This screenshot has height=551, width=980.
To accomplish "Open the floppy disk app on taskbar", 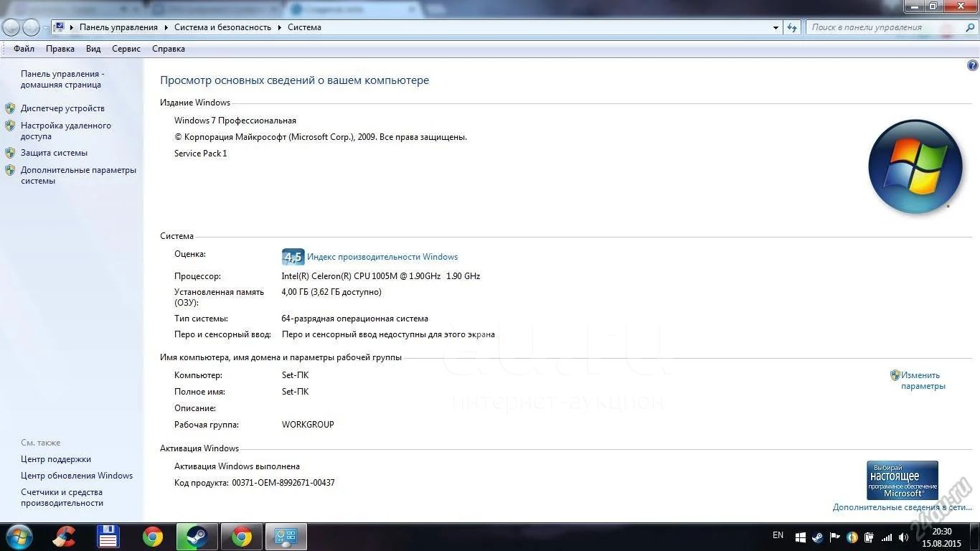I will click(x=108, y=537).
